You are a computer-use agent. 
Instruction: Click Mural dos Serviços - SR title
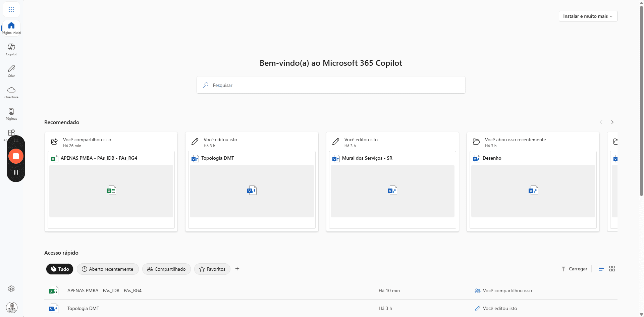[x=367, y=158]
